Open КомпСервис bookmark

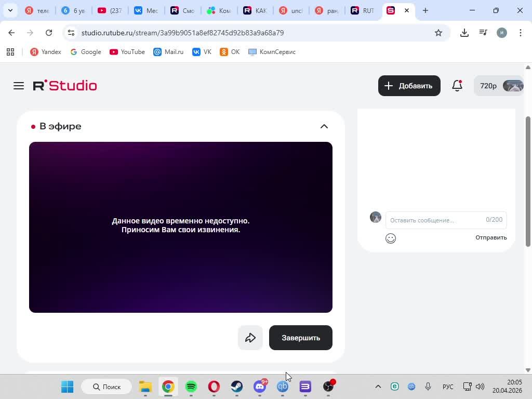click(x=272, y=52)
